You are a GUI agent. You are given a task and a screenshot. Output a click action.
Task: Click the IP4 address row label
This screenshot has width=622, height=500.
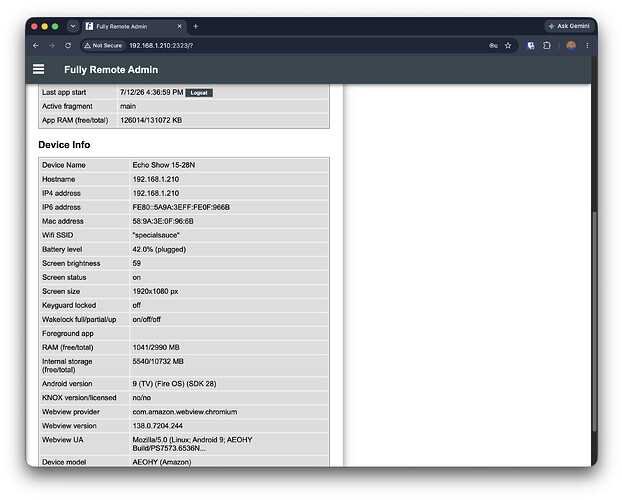pyautogui.click(x=61, y=193)
